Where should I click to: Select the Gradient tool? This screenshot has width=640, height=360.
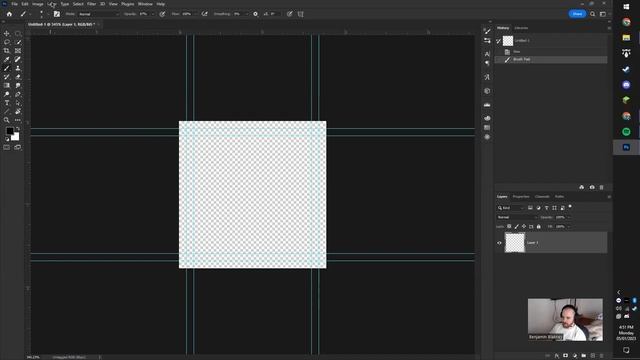[7, 85]
